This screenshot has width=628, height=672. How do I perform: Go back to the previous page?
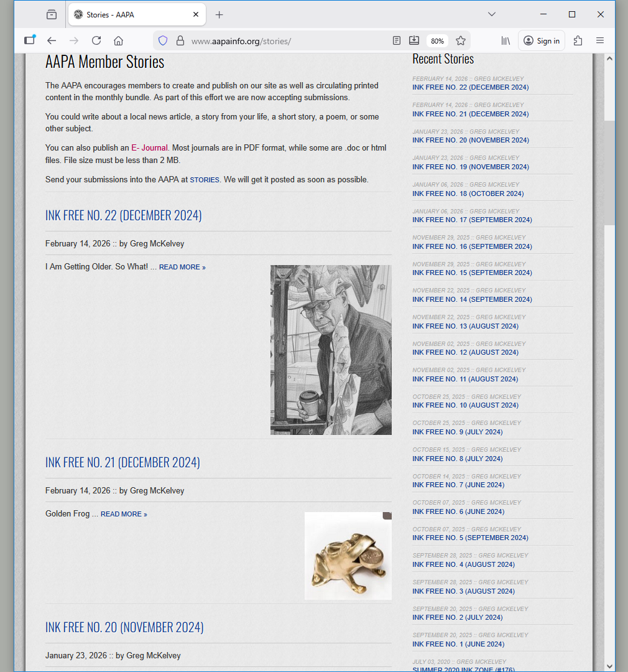(52, 40)
